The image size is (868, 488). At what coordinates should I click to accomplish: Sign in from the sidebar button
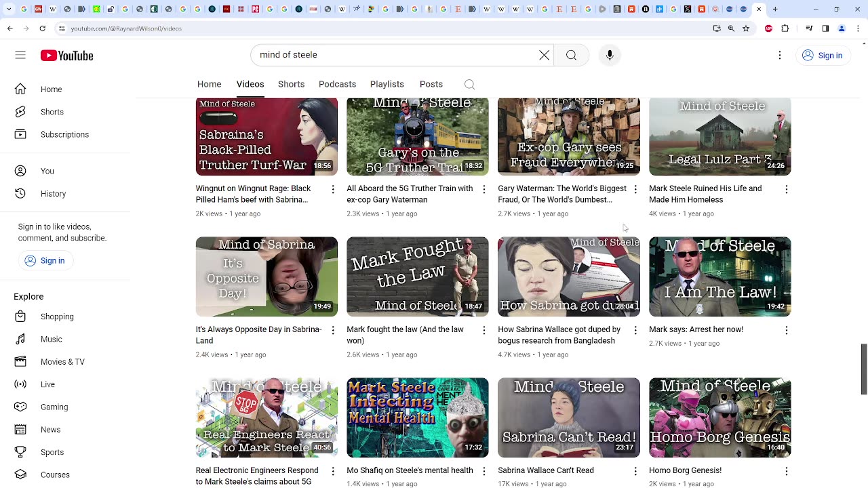pos(45,261)
